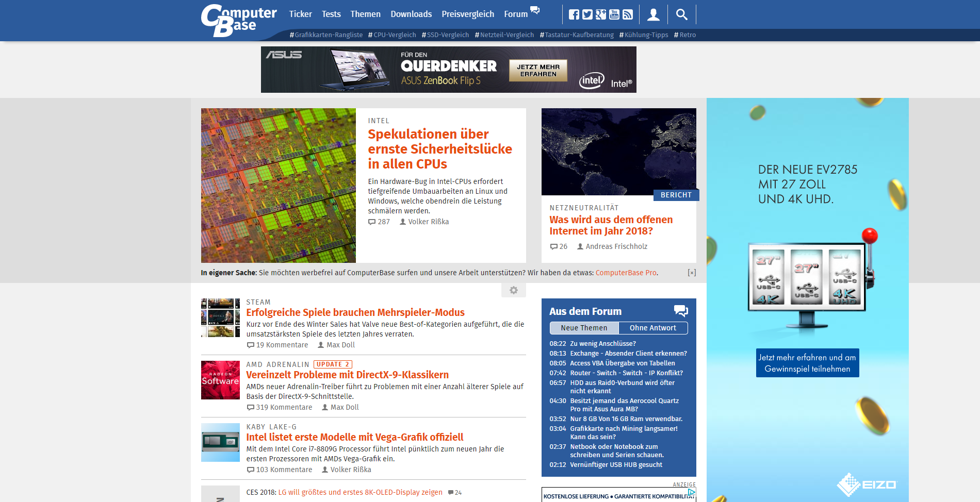The image size is (980, 502).
Task: Open forum thread 'Exchange - Absender Client erkennen?'
Action: click(x=628, y=354)
